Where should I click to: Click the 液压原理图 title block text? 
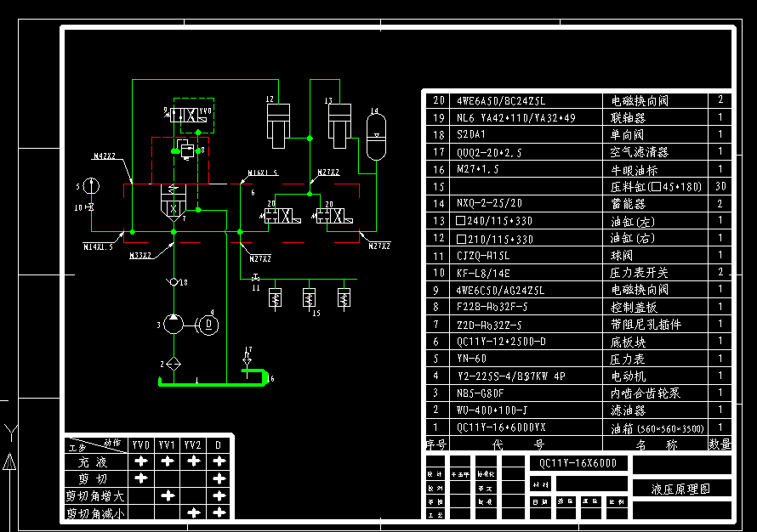680,489
